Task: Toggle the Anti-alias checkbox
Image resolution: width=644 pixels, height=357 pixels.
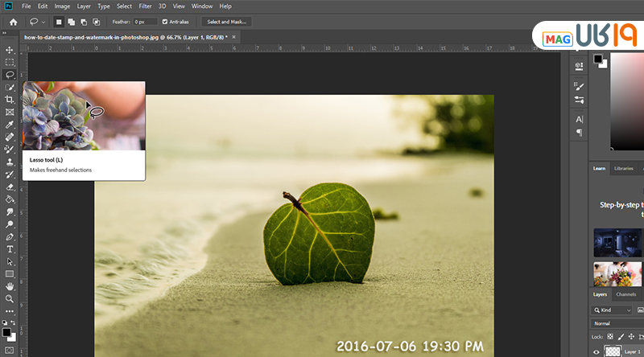Action: 165,22
